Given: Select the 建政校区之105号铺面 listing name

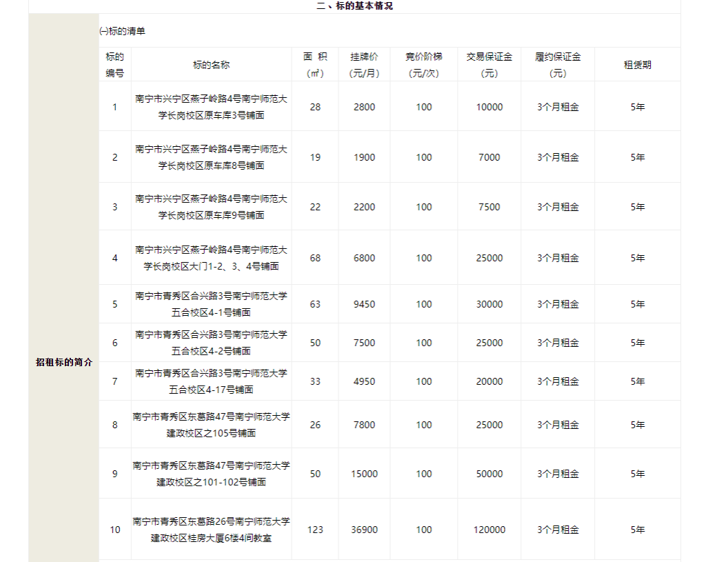Looking at the screenshot, I should pyautogui.click(x=211, y=425).
